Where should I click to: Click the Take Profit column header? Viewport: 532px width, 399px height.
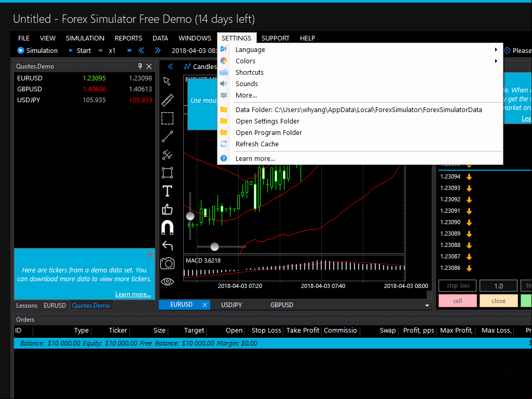pos(303,330)
